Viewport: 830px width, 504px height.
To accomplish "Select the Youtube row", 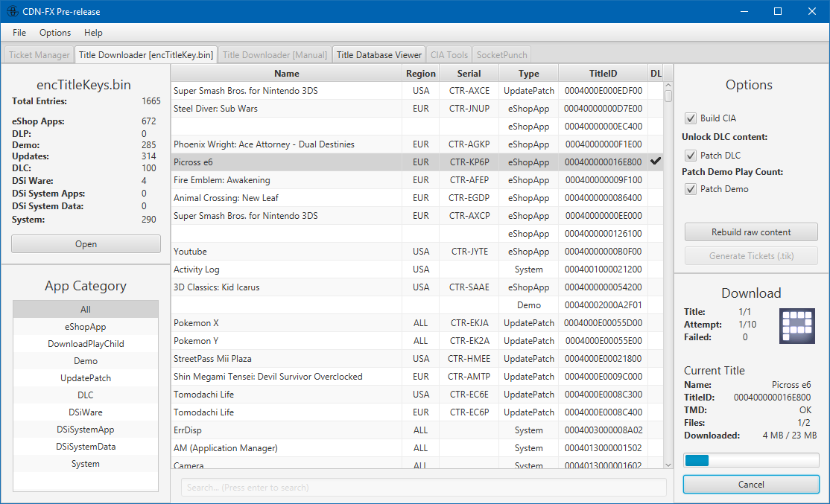I will tap(417, 251).
